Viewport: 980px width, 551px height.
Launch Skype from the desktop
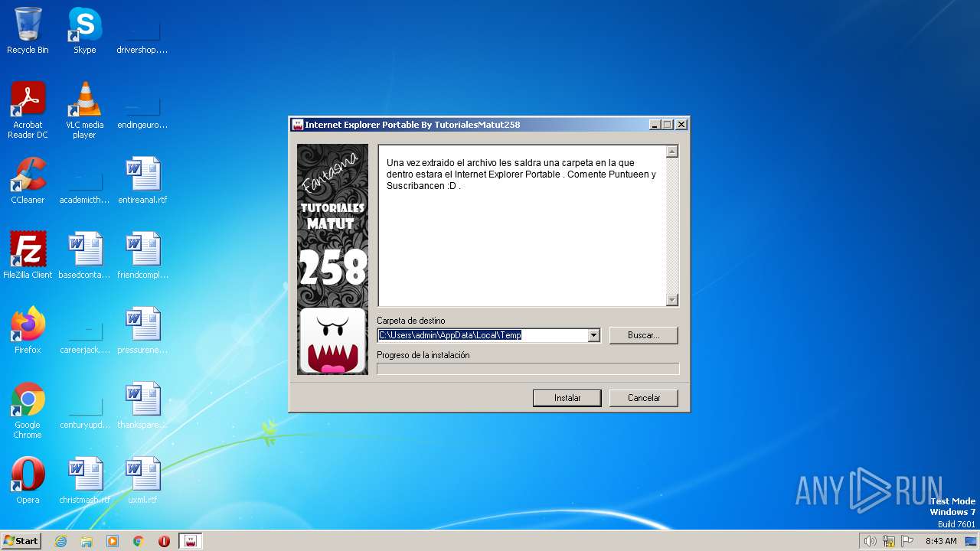(x=84, y=31)
